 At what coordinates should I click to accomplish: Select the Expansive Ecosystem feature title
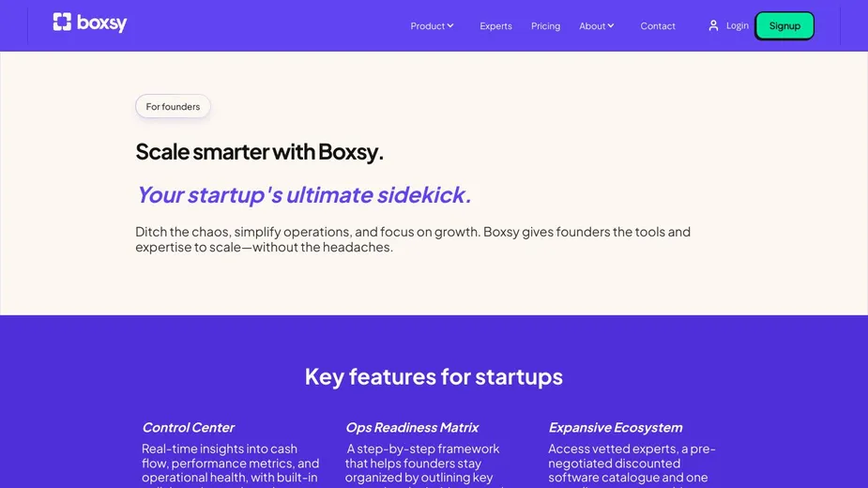(x=615, y=428)
